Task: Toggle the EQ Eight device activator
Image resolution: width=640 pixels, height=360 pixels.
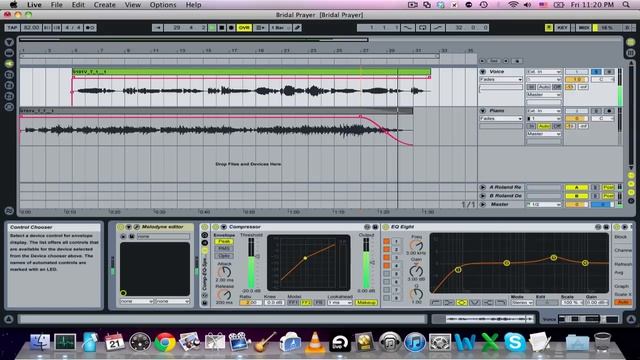Action: 386,227
